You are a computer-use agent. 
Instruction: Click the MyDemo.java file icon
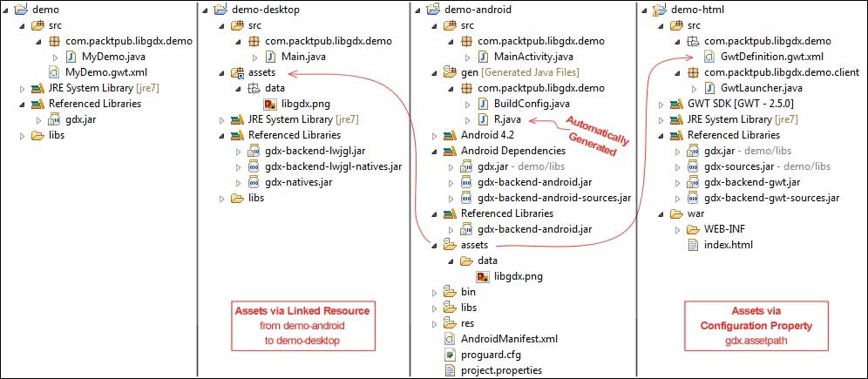pyautogui.click(x=71, y=57)
